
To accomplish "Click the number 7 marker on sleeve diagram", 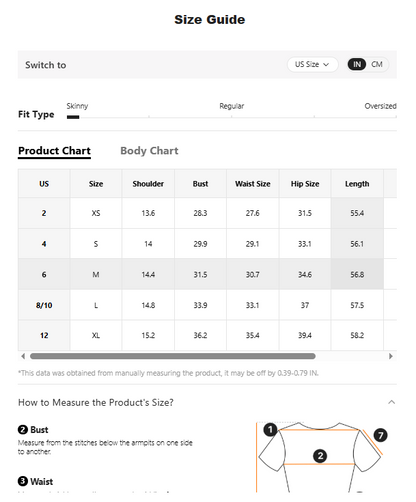I will point(381,435).
